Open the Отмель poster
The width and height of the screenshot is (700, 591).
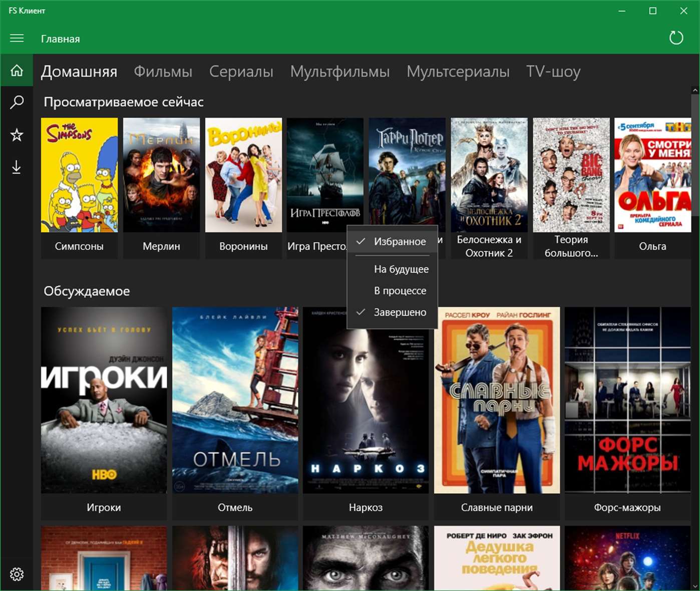235,400
